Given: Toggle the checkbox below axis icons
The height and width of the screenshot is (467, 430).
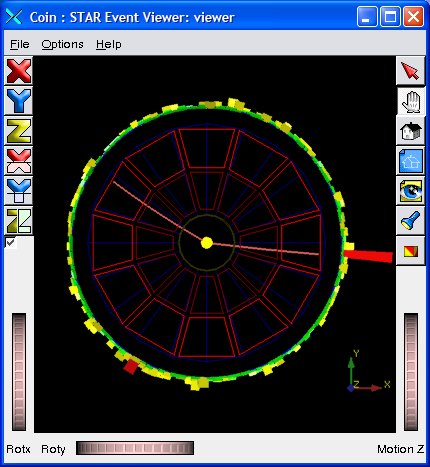Looking at the screenshot, I should click(x=10, y=242).
